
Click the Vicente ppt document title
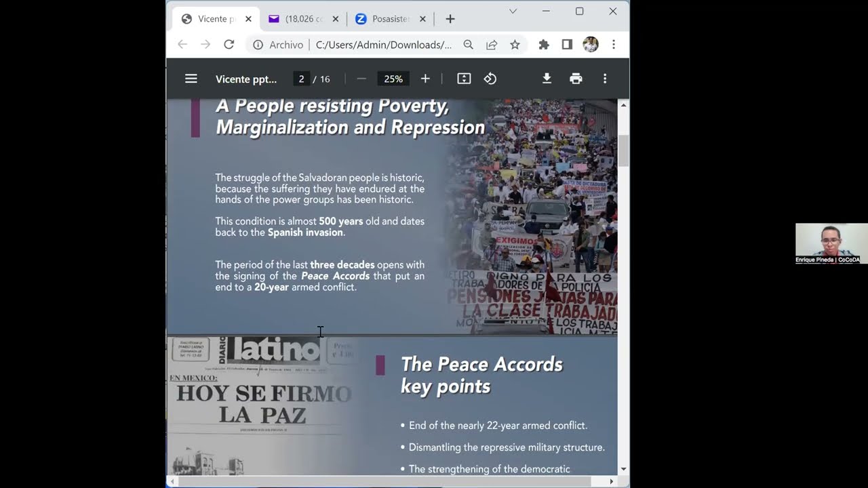click(246, 79)
